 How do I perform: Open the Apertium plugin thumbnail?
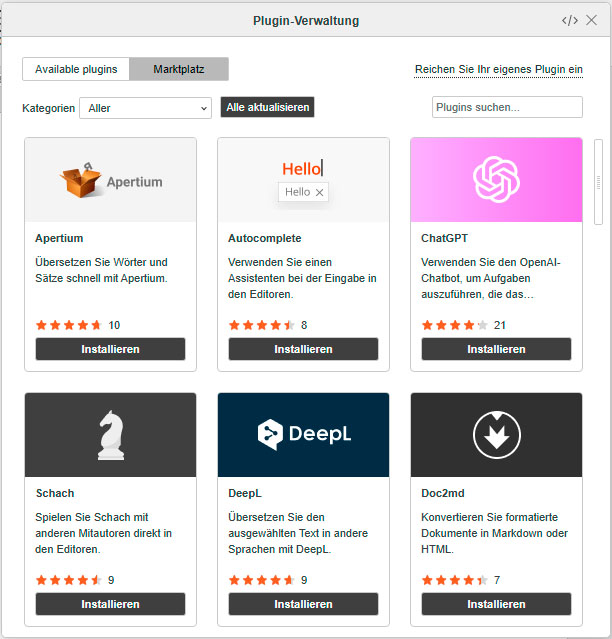point(110,180)
